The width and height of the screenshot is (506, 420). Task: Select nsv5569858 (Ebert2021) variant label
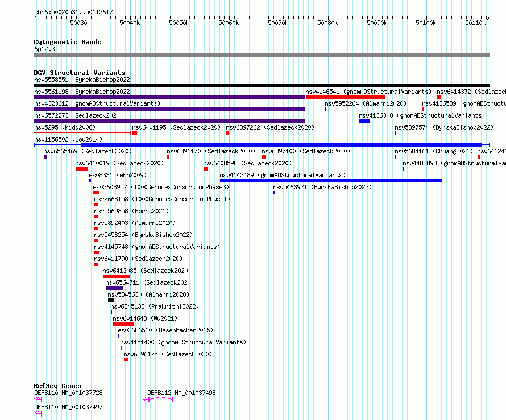(132, 211)
